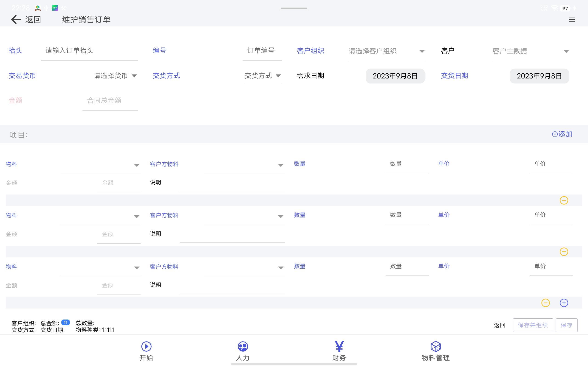Open 开始 tab play icon
This screenshot has height=367, width=588.
pos(146,346)
